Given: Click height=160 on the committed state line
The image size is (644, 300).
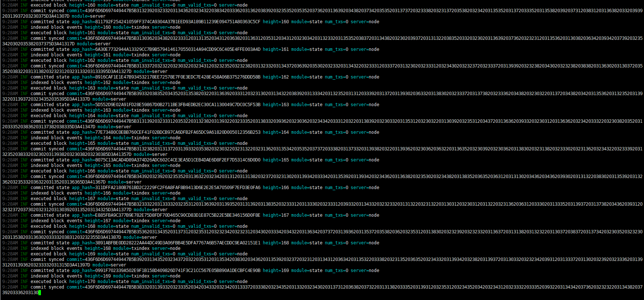Looking at the screenshot, I should coord(276,22).
